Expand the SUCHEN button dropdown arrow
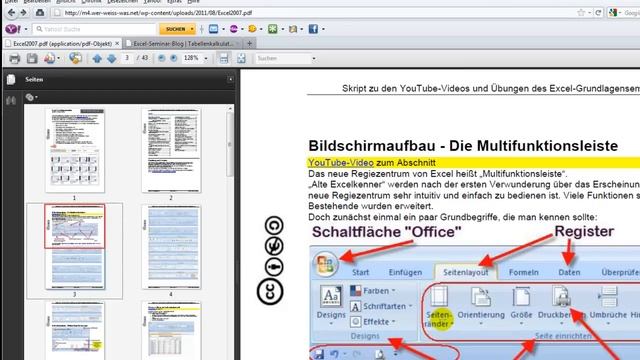Viewport: 640px width, 360px height. click(192, 29)
